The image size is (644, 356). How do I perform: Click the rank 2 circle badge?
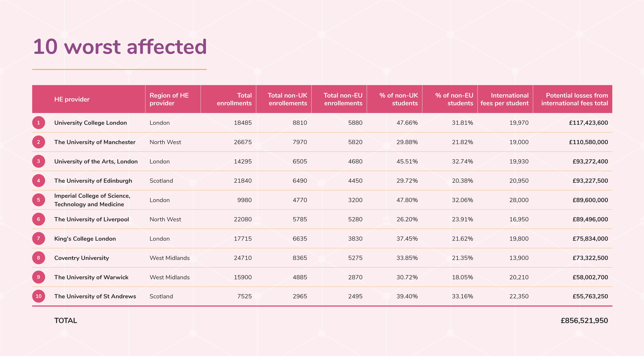(39, 142)
